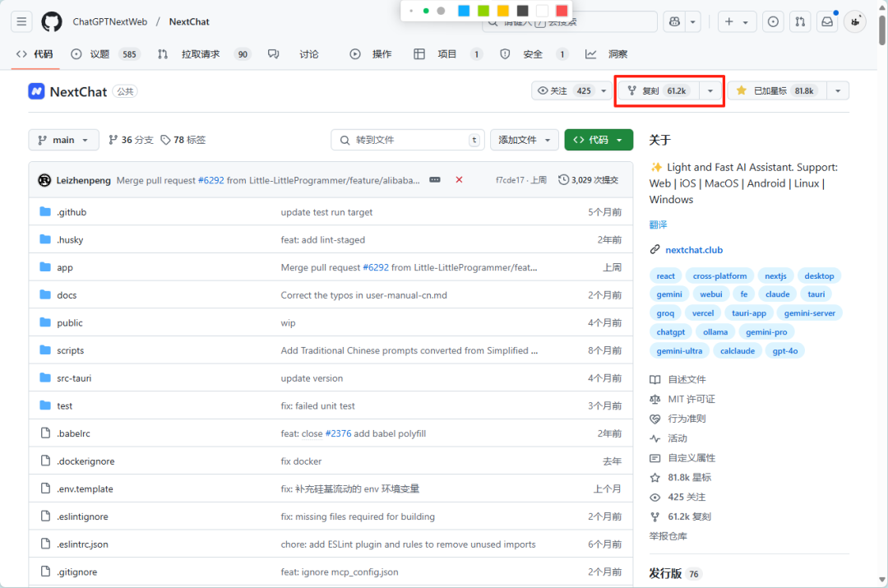Click 翻译 translate link
Viewport: 888px width, 588px height.
point(658,225)
